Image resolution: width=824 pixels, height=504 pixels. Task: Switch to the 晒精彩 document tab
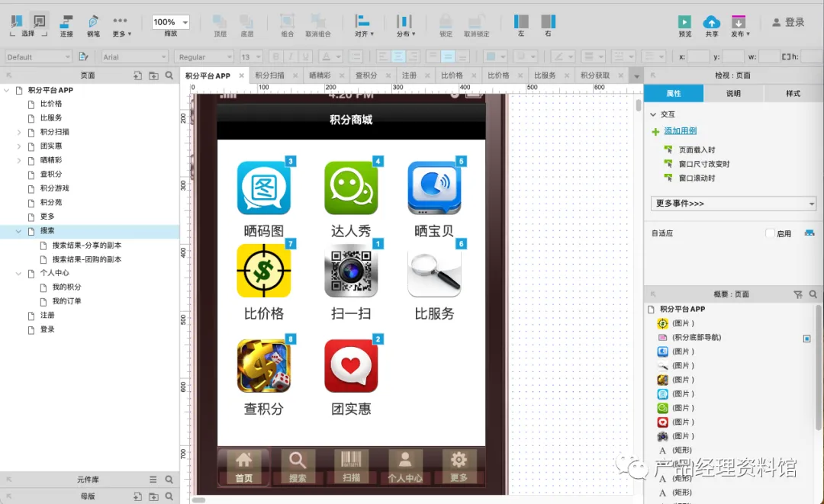click(x=320, y=75)
